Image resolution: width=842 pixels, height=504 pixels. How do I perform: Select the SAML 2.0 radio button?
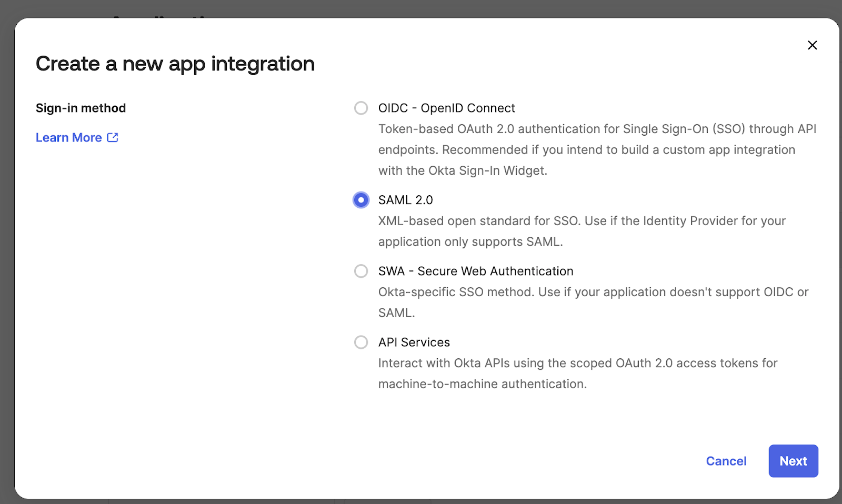tap(361, 200)
